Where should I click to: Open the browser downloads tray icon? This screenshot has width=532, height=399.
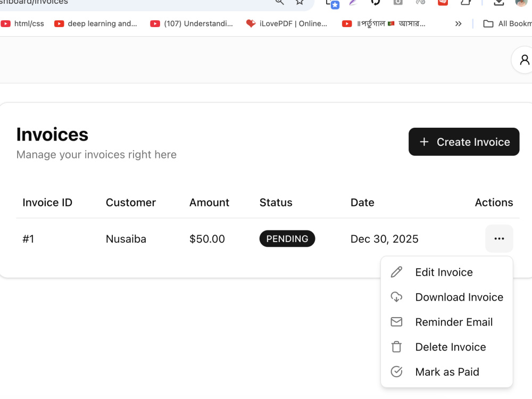tap(498, 2)
